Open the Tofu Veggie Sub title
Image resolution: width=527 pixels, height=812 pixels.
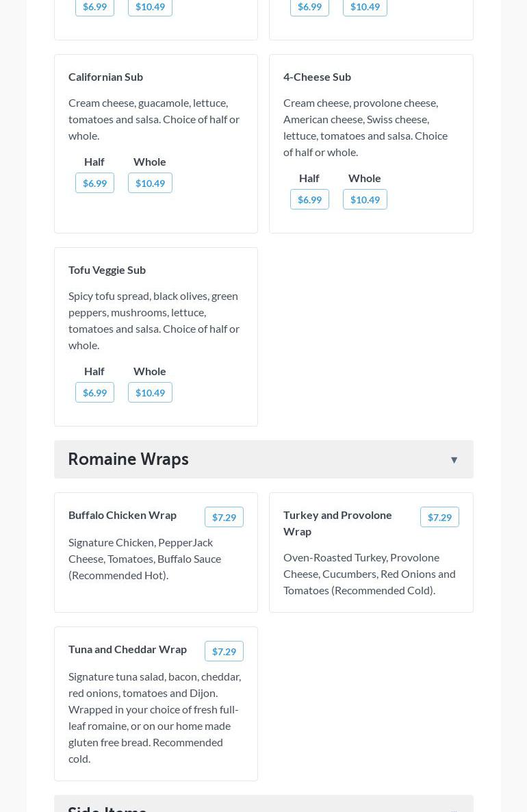107,270
